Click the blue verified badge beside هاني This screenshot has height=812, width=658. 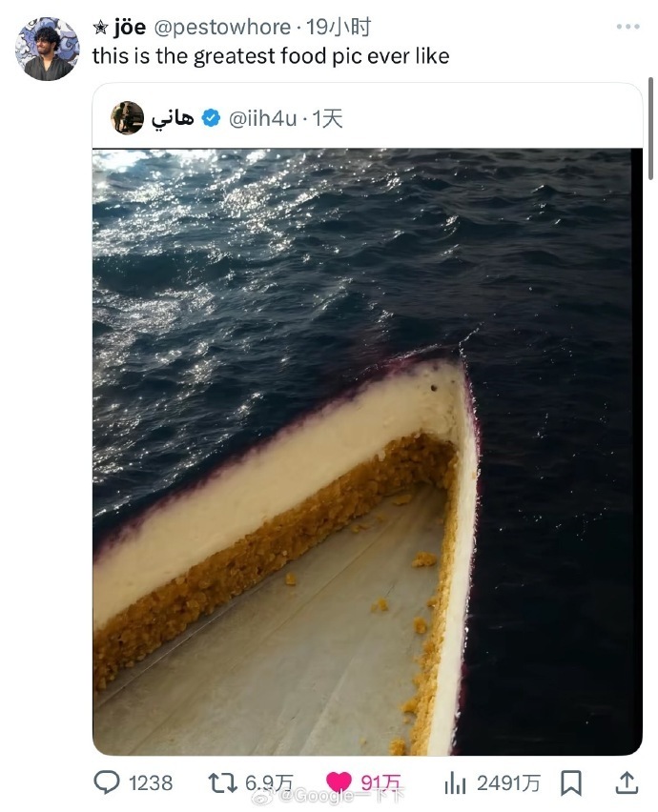click(211, 118)
